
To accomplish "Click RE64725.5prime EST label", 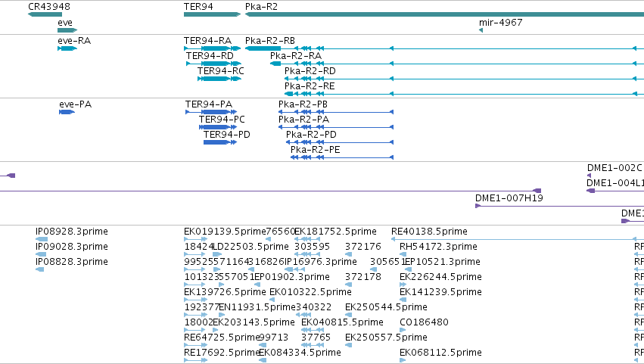I will [222, 338].
